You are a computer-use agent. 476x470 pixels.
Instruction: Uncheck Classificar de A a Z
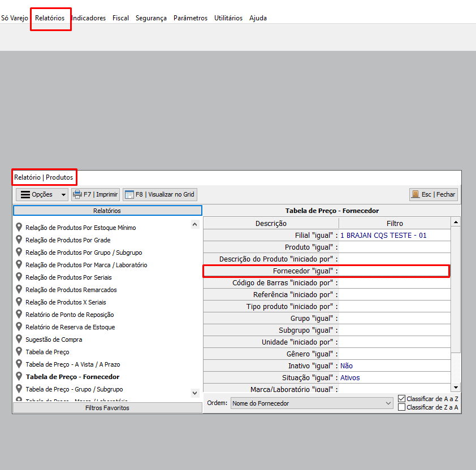(401, 399)
